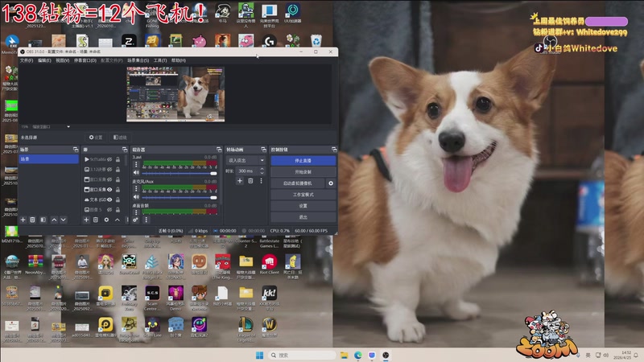Open the 文件(F) menu
Screen dimensions: 644x362
(x=27, y=60)
